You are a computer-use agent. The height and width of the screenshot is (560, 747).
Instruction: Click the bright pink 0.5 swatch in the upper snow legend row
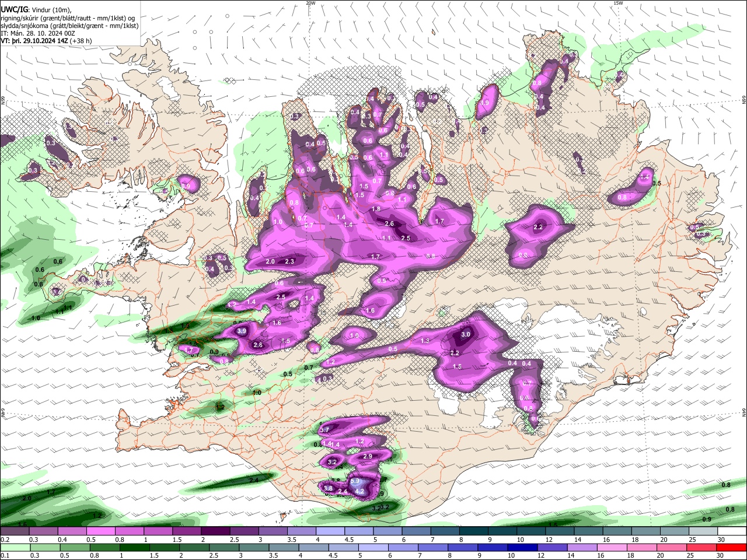point(100,532)
